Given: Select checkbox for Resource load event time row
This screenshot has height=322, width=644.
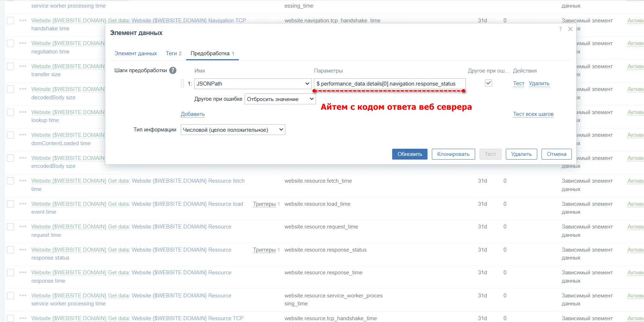Looking at the screenshot, I should click(x=11, y=204).
